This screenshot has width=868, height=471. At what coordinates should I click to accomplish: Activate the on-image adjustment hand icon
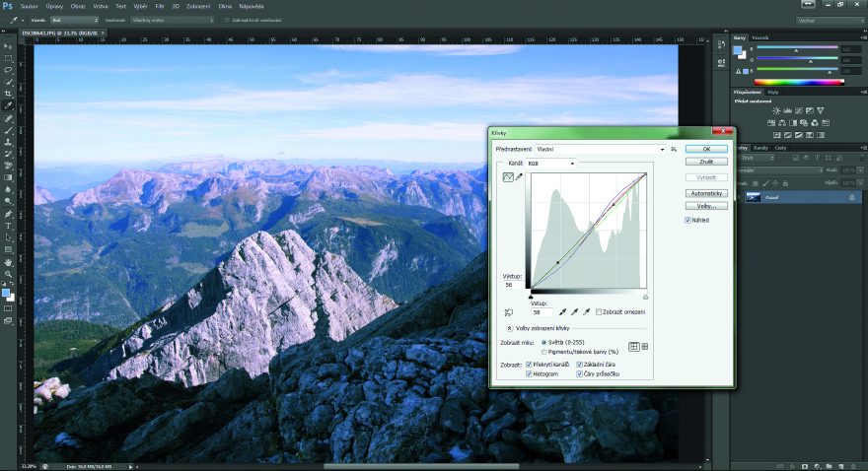(x=509, y=312)
